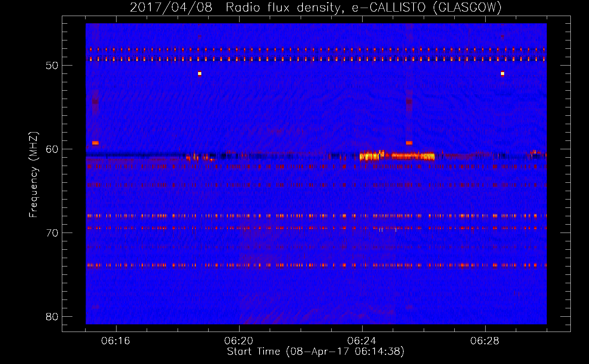Click the 60 frequency tick label
Screen dimensions: 589x364
pyautogui.click(x=52, y=149)
